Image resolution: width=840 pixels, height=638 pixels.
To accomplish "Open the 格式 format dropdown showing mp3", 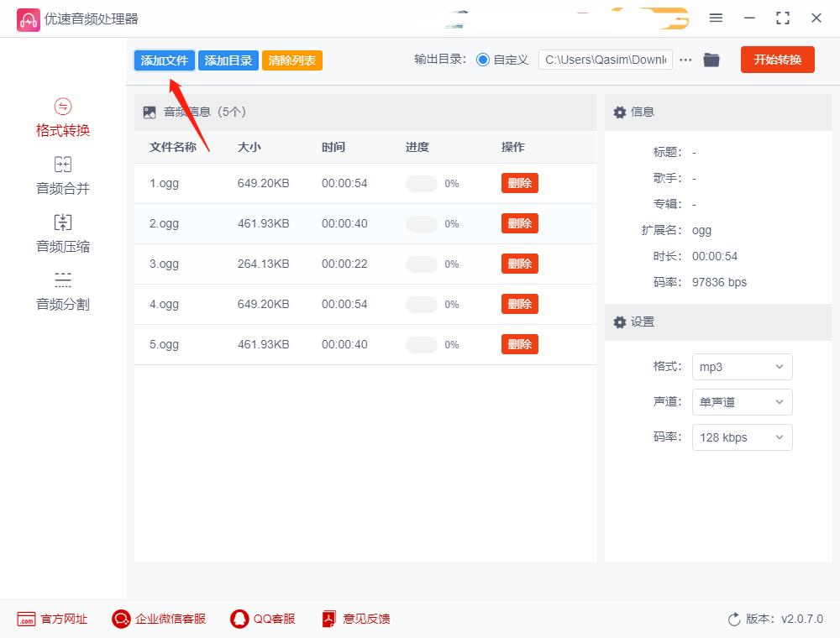I will click(742, 367).
